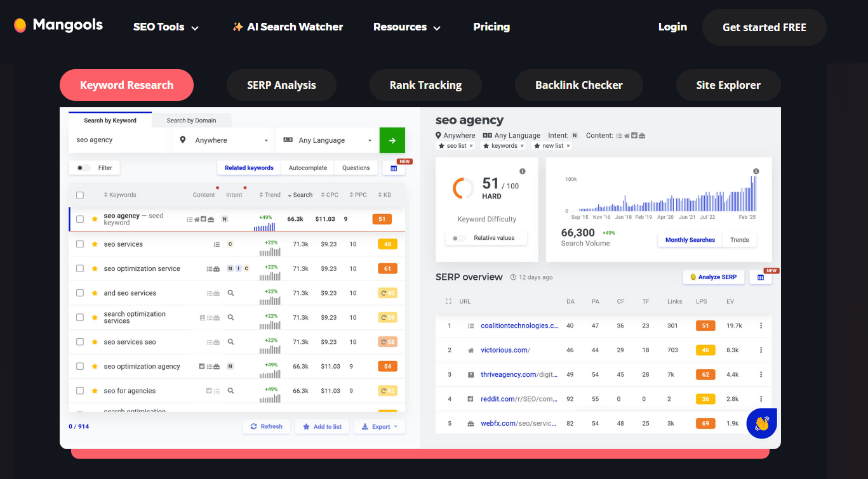The width and height of the screenshot is (868, 479).
Task: Click expand icon in SERP overview header
Action: pos(449,301)
